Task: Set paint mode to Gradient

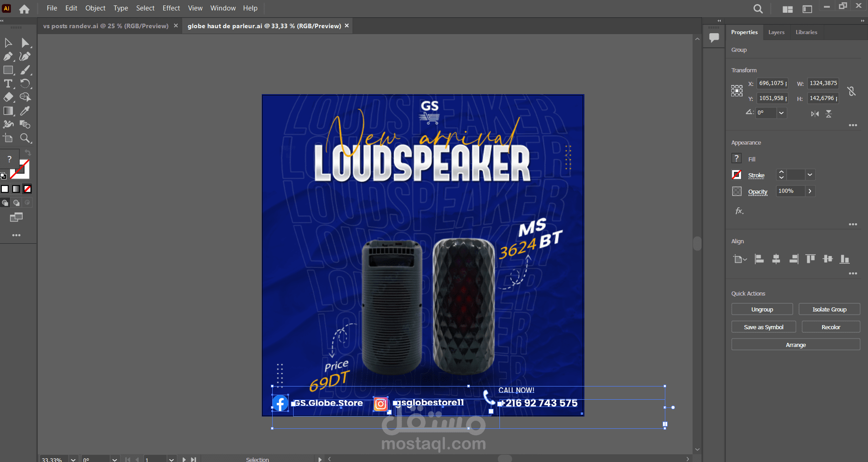Action: (16, 189)
